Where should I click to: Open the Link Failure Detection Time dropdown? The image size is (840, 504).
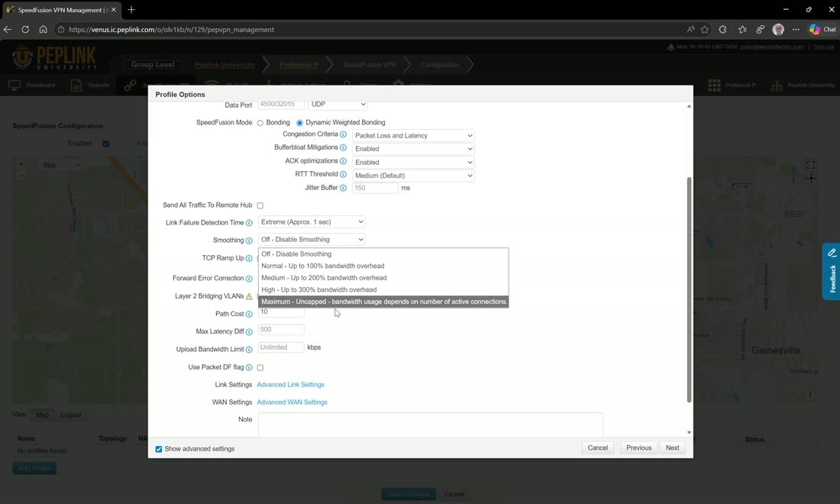click(x=312, y=221)
